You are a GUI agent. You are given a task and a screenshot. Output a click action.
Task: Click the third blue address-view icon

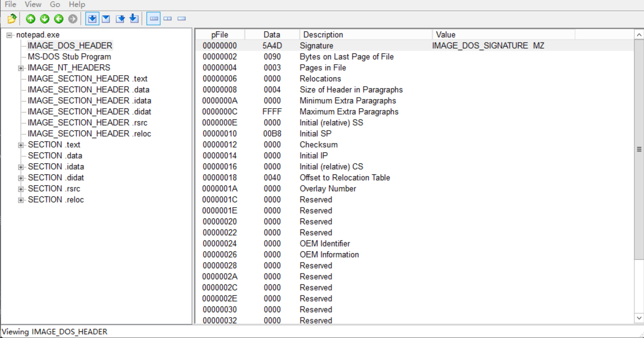[120, 19]
